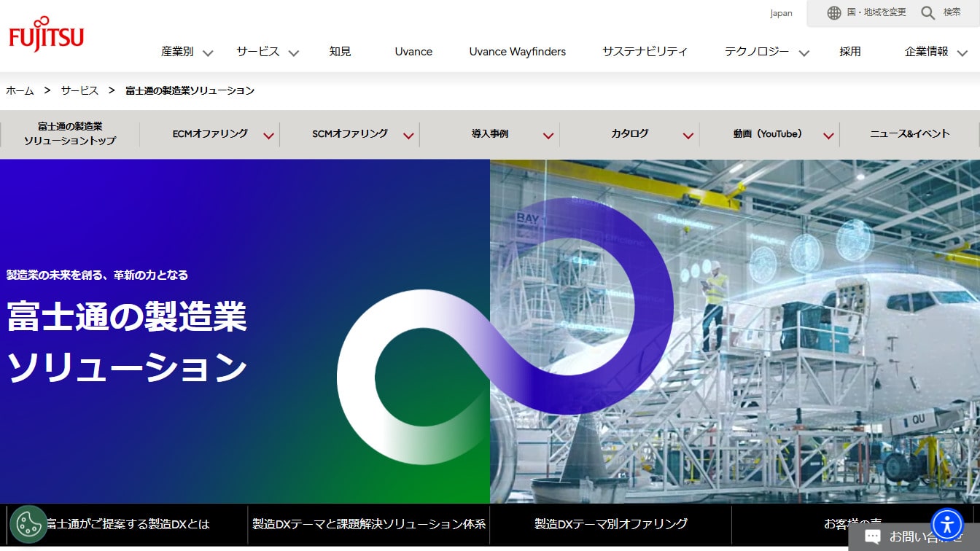Screen dimensions: 980x551
Task: Jump to 製造DXテーマ別オファリング section
Action: [610, 524]
